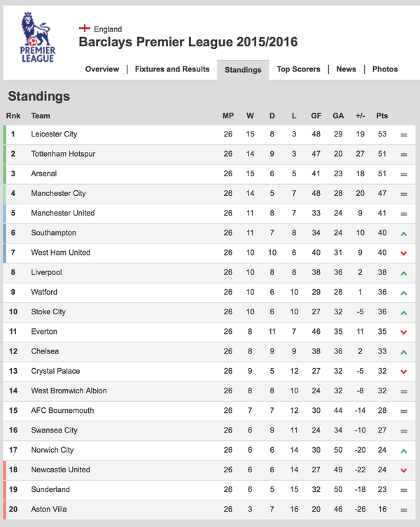Click Everton's red down arrow indicator
The width and height of the screenshot is (420, 527).
point(403,332)
